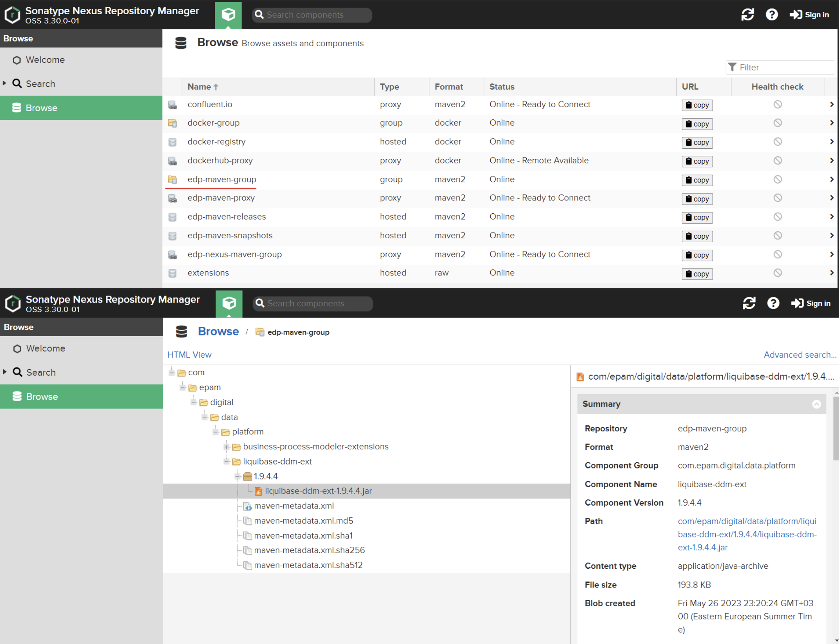Image resolution: width=839 pixels, height=644 pixels.
Task: Sort by the Name column header
Action: click(278, 87)
